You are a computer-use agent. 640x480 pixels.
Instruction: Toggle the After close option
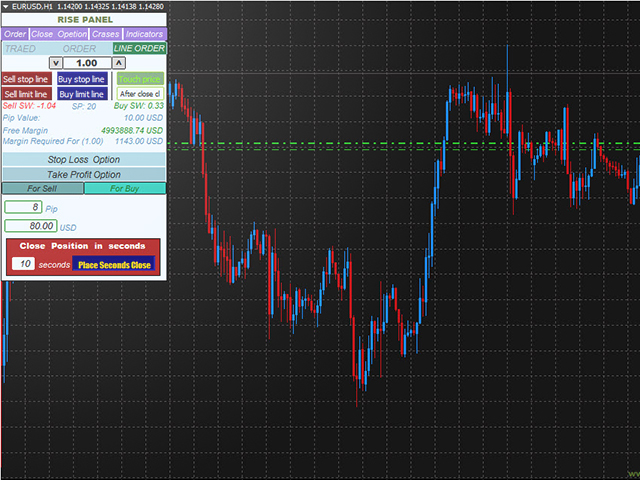[x=140, y=94]
